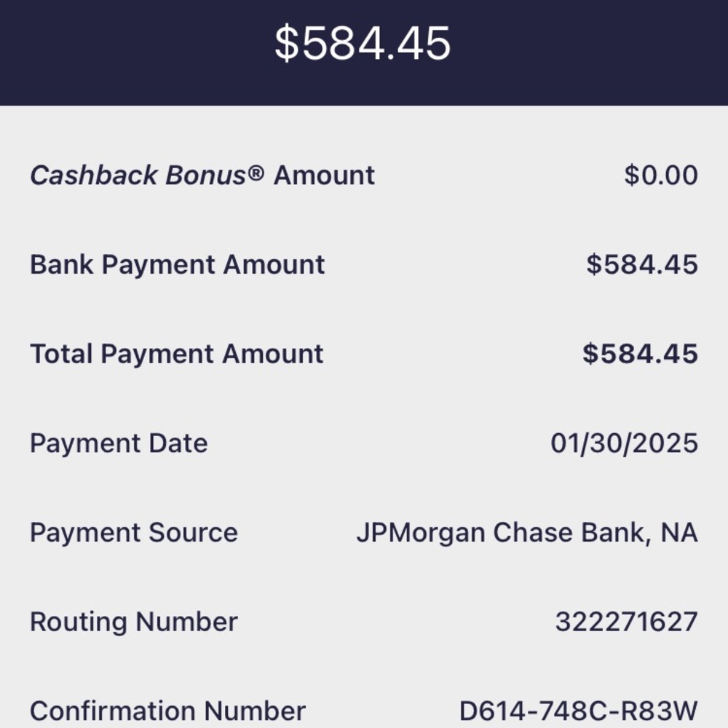Click the word Cashback in italics
The height and width of the screenshot is (728, 728).
click(94, 175)
